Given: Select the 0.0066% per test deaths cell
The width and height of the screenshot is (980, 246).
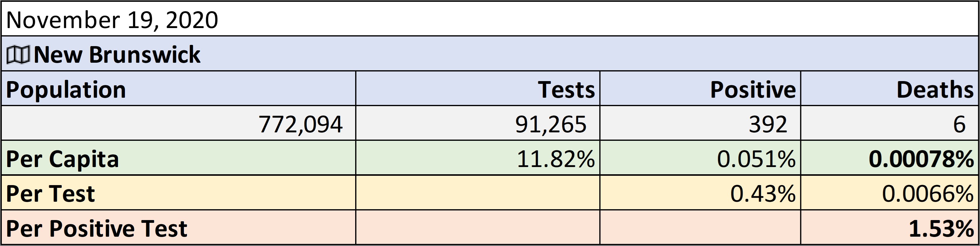Looking at the screenshot, I should 890,193.
